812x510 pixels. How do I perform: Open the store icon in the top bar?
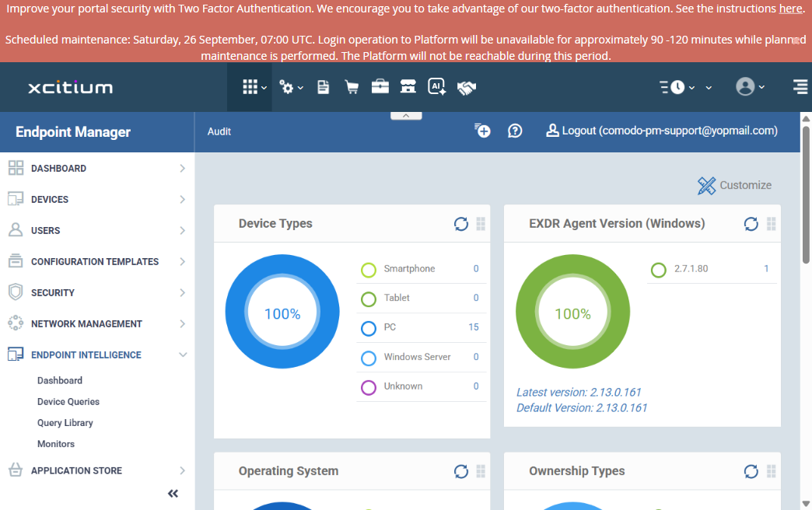(408, 87)
